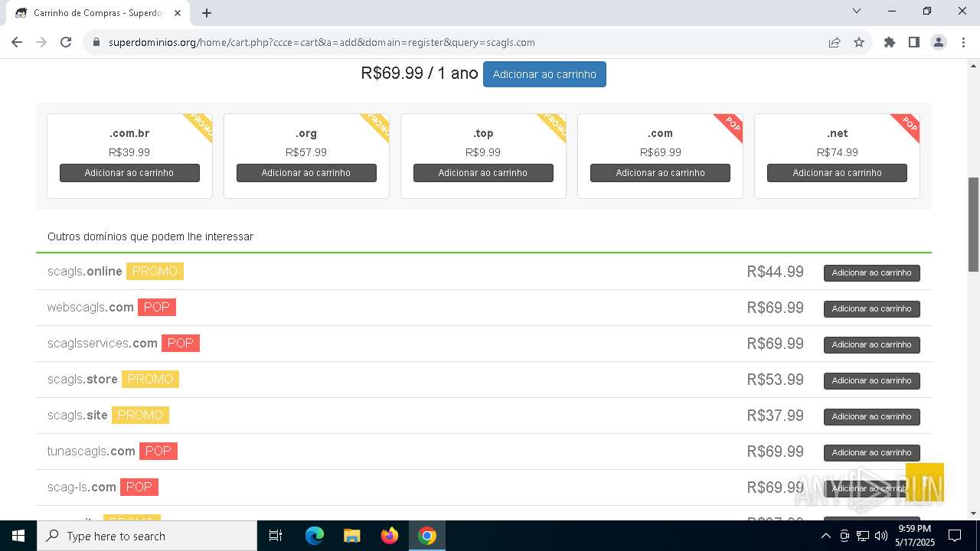
Task: Add scagls.site to cart
Action: point(871,417)
